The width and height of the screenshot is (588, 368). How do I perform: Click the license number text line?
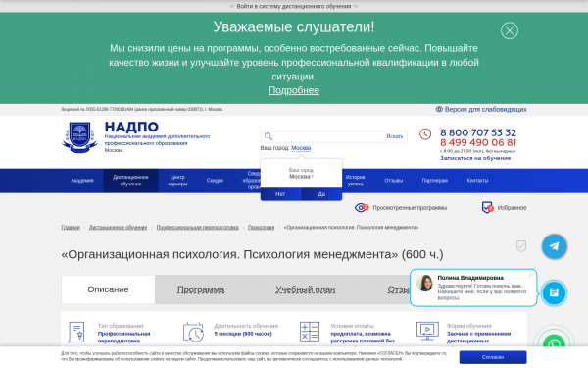(142, 109)
